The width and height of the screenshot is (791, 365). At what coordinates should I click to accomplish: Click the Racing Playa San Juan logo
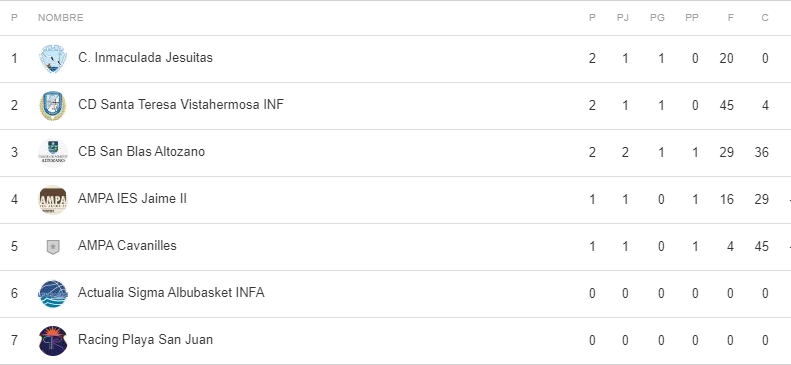click(x=53, y=341)
